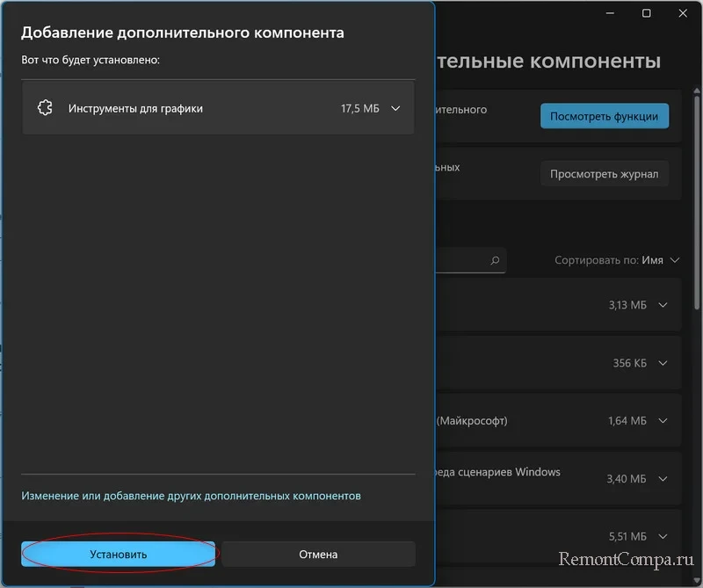Click the graphics tools component icon

coord(44,108)
